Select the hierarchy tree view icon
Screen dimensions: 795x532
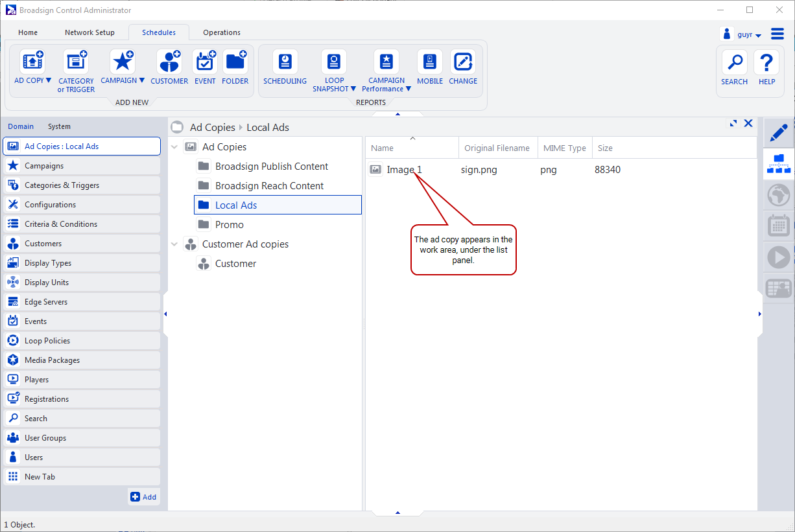tap(779, 163)
